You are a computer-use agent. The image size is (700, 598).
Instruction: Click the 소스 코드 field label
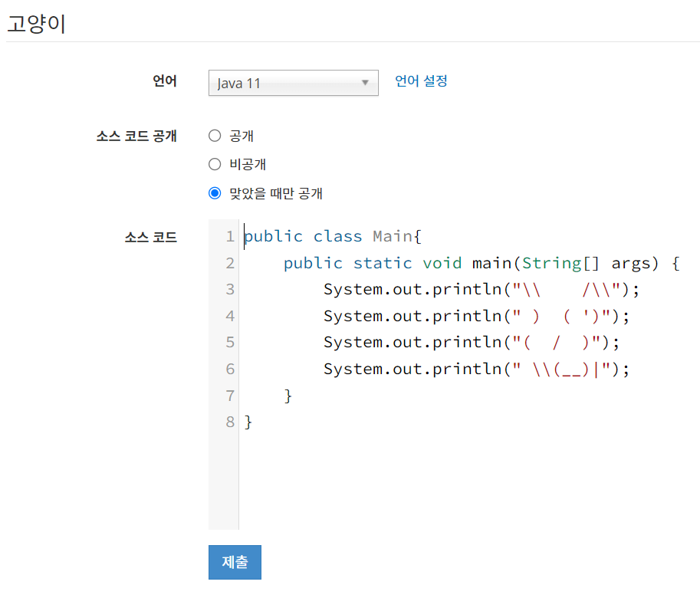click(x=151, y=237)
